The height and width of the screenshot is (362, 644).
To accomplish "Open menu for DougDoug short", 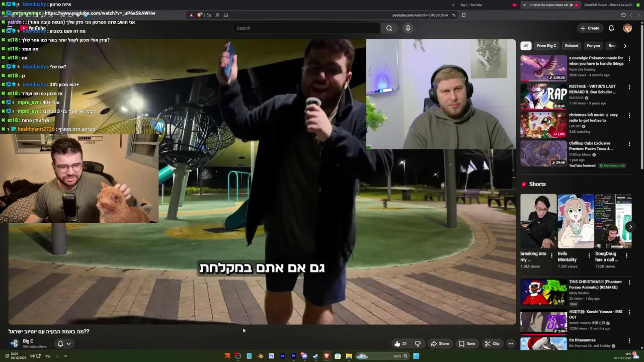I will (626, 255).
